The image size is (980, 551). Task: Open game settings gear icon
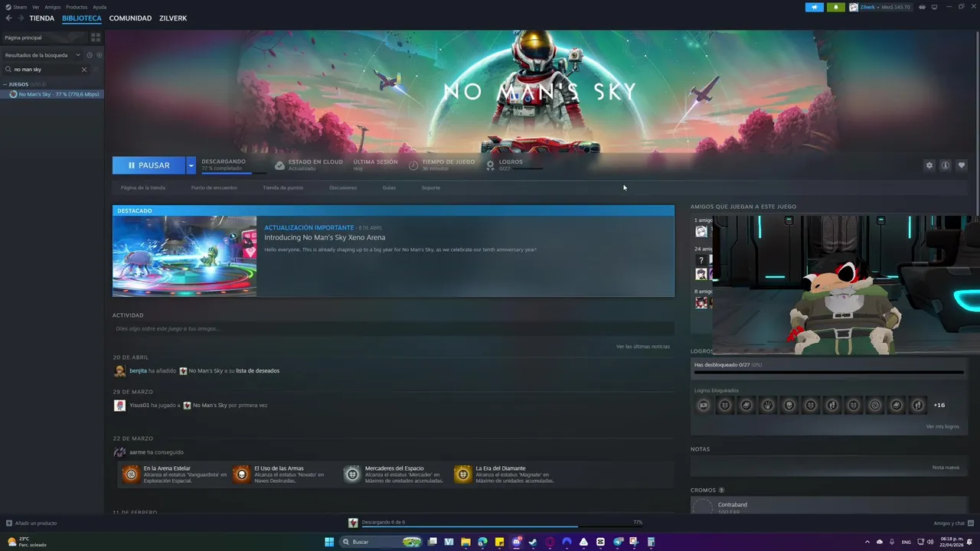pos(929,165)
